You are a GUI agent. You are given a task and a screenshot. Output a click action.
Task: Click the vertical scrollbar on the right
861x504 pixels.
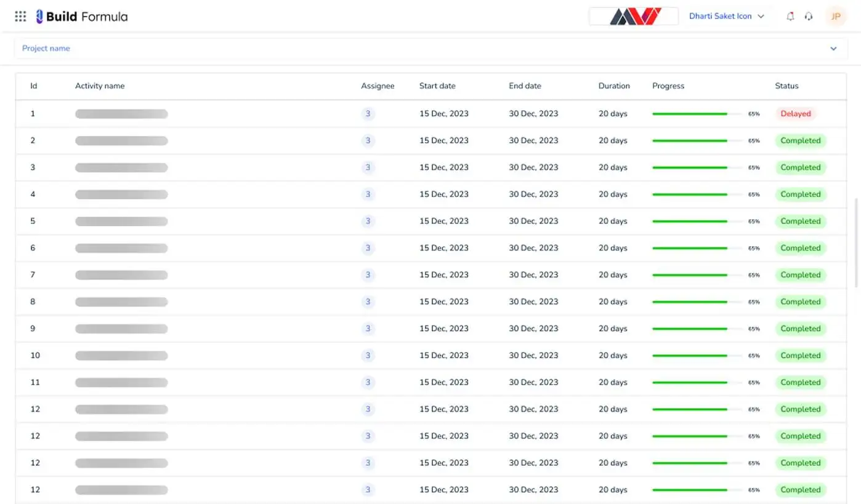(856, 242)
